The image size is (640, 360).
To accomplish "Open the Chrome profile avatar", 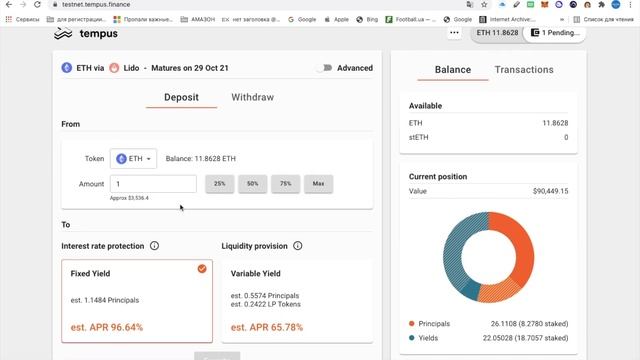I will pos(616,4).
